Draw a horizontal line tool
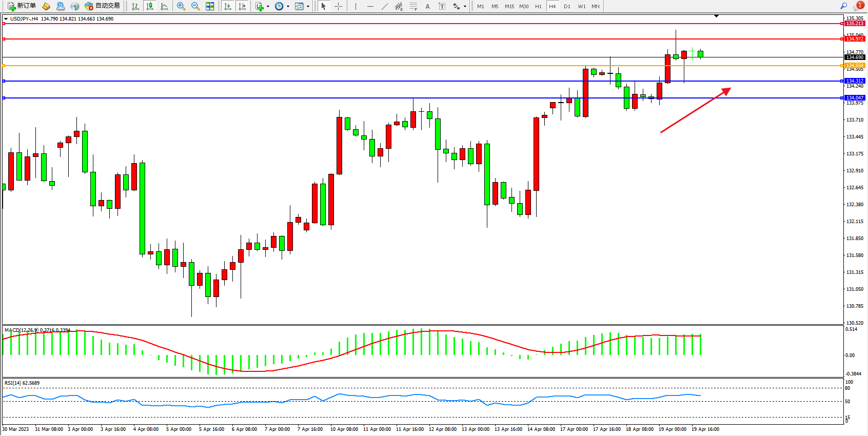Screen dimensions: 868x436 click(370, 6)
